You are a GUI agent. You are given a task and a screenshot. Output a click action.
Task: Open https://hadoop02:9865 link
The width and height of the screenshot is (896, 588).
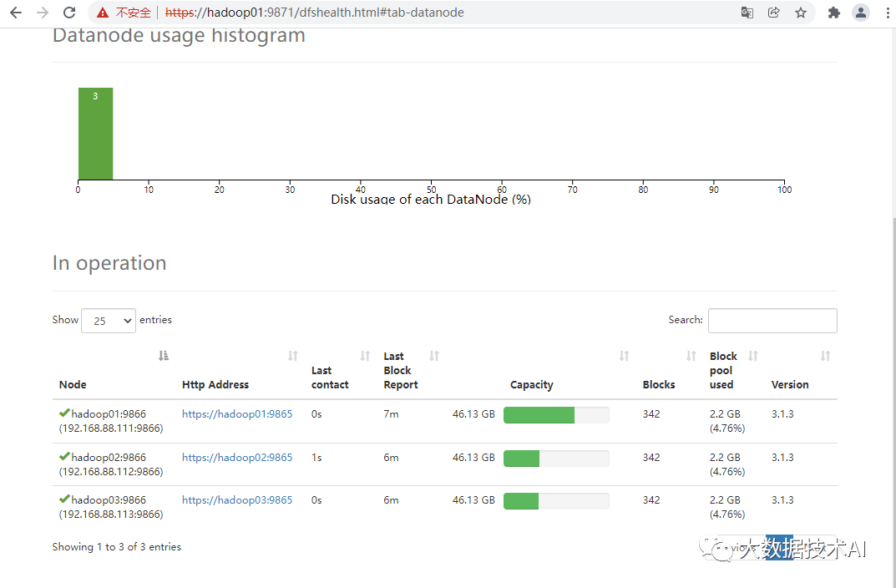(237, 458)
